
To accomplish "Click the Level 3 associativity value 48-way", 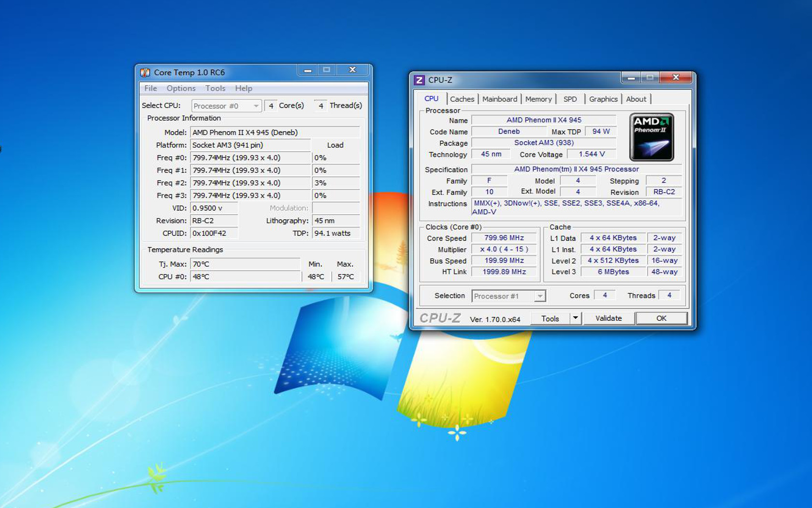I will pyautogui.click(x=664, y=272).
